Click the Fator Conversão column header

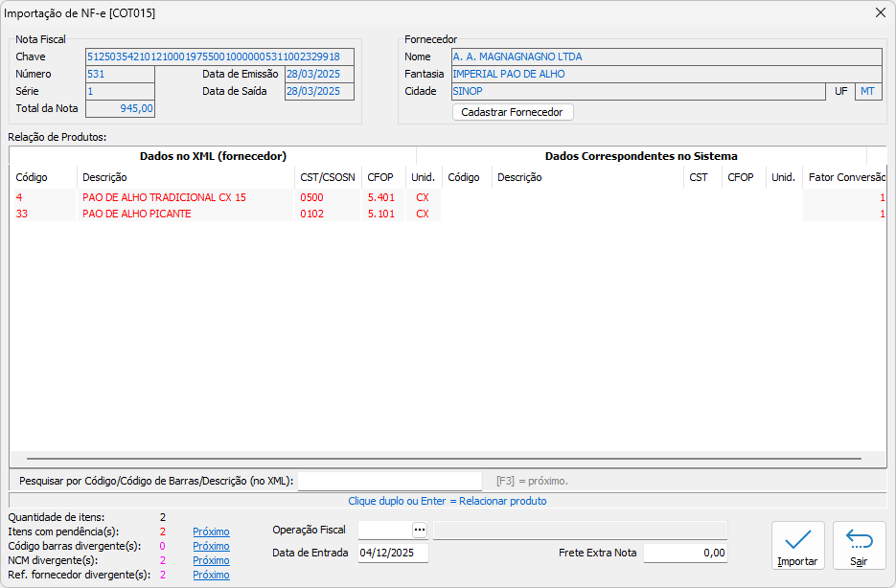coord(845,177)
